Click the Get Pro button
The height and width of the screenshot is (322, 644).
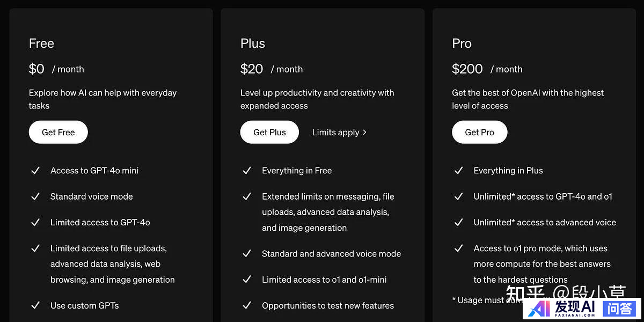[479, 132]
